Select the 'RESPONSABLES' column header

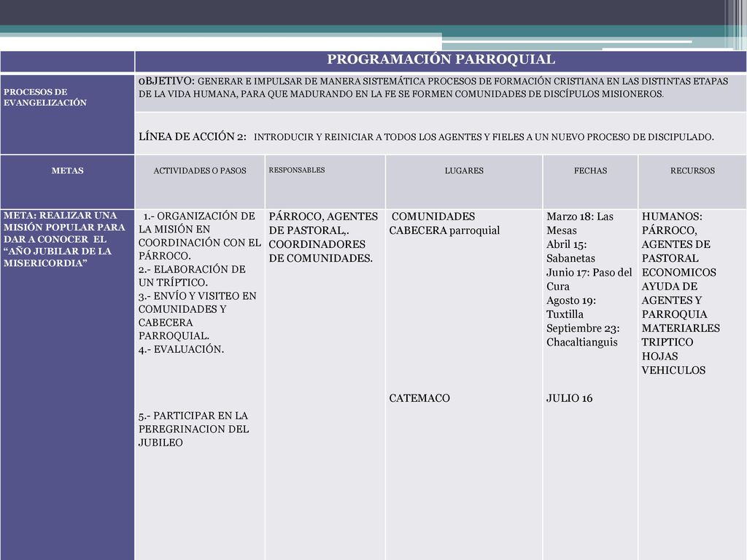tap(297, 170)
